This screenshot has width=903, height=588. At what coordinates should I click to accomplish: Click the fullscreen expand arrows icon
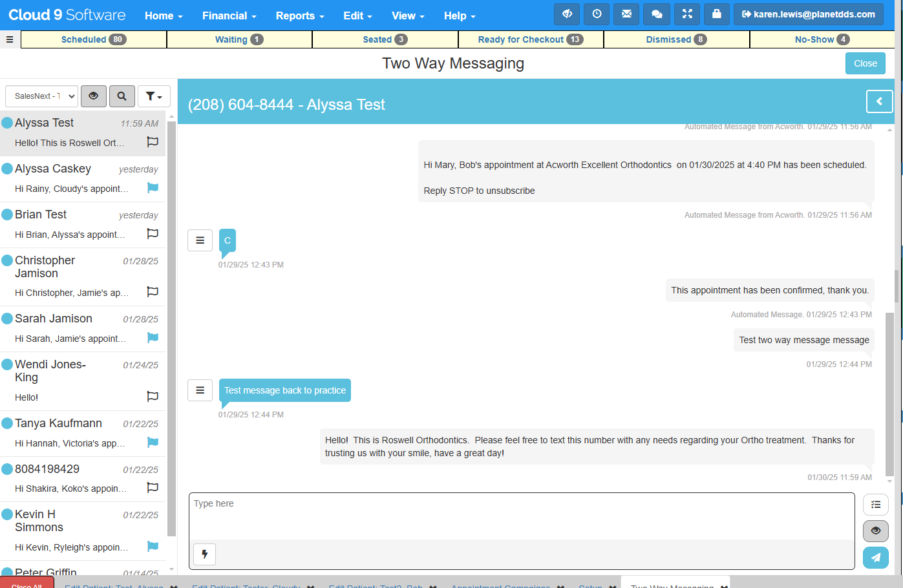[x=687, y=14]
